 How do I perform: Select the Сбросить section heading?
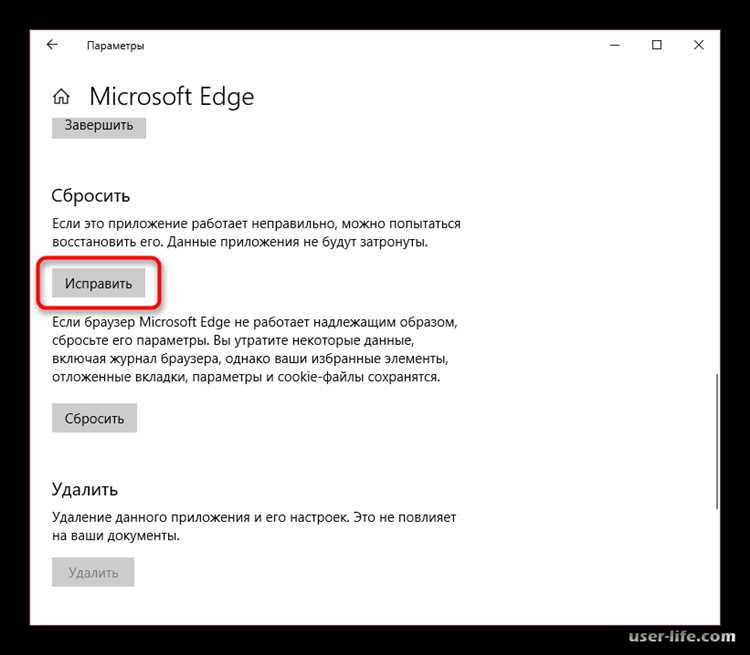click(90, 196)
